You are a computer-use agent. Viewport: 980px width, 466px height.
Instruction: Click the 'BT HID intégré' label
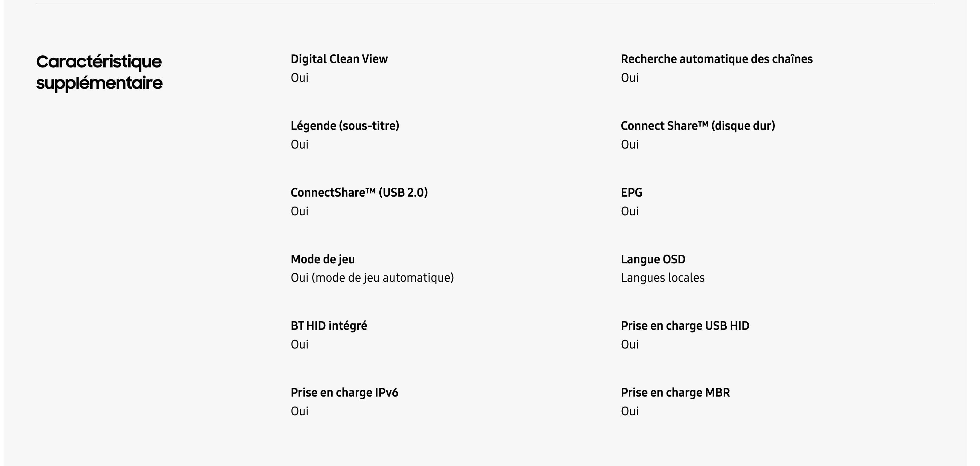(329, 326)
